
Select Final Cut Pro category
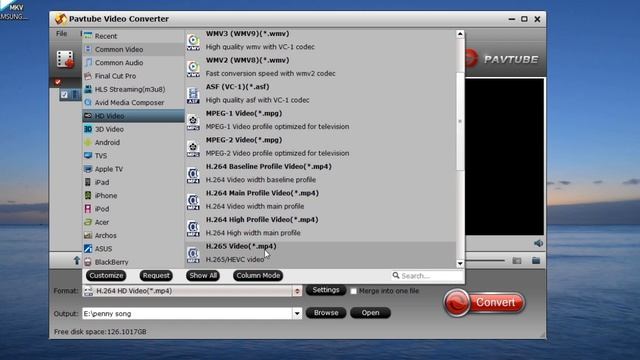coord(133,76)
